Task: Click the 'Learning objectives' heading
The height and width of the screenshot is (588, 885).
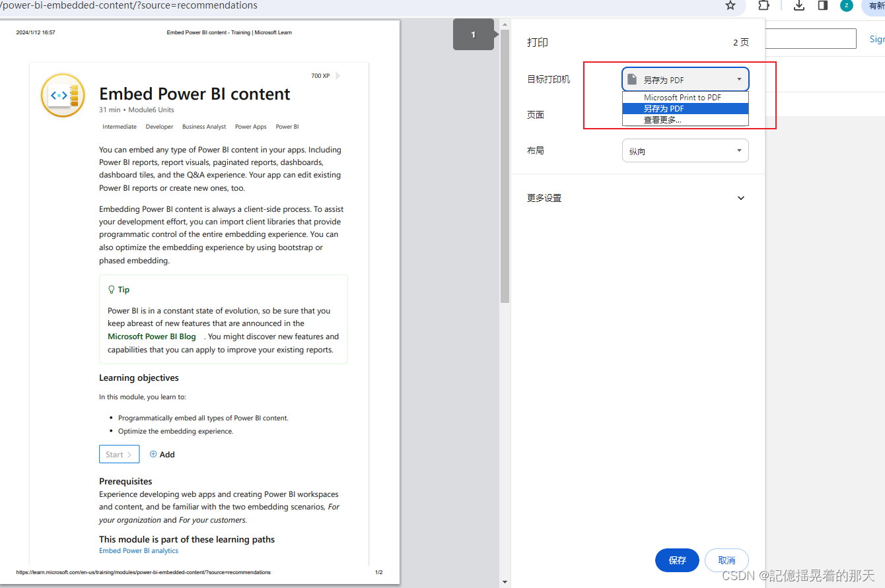Action: click(x=139, y=377)
